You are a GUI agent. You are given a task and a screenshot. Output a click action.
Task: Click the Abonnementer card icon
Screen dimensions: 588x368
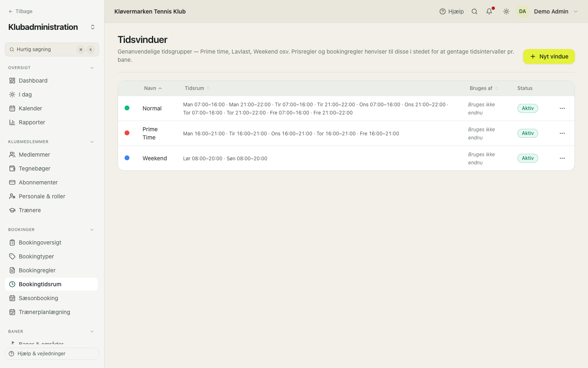12,182
